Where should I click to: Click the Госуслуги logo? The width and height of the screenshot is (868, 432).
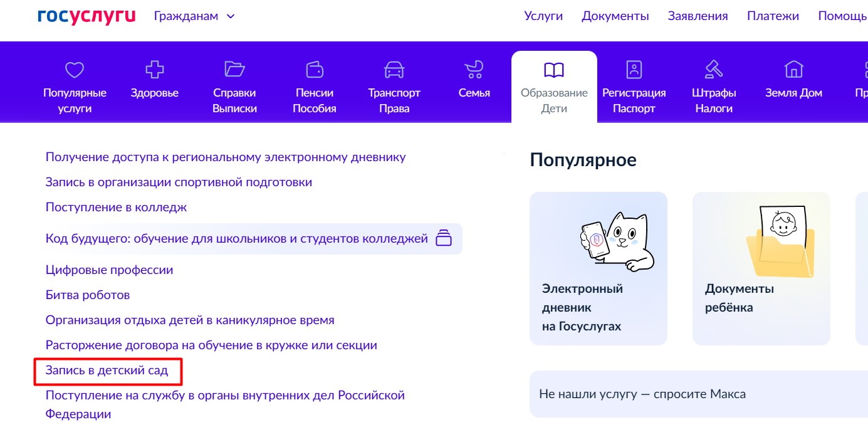(x=86, y=16)
